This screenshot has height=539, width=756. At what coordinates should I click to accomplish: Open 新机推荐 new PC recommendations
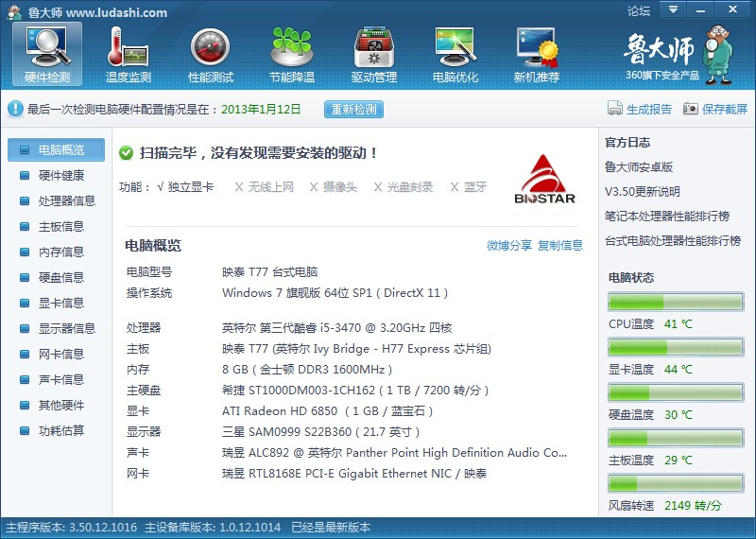(537, 55)
